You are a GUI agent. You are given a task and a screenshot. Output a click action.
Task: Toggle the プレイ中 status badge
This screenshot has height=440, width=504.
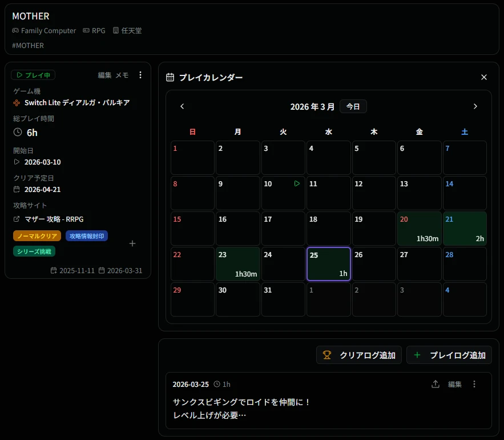pyautogui.click(x=33, y=75)
